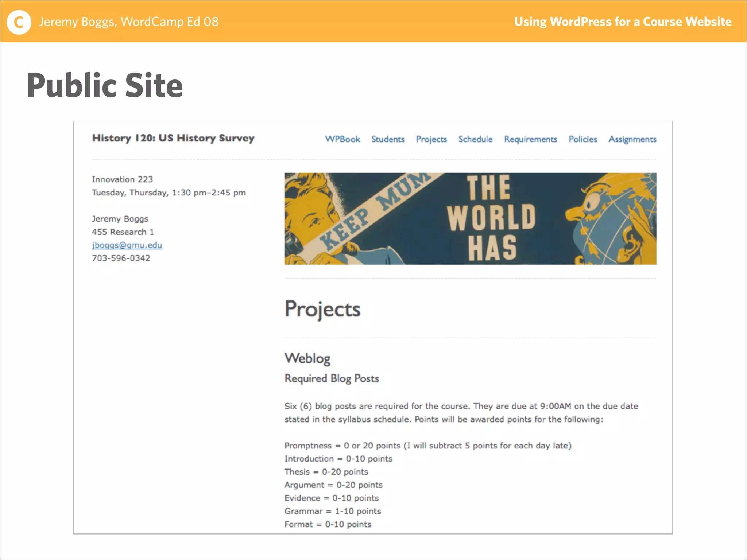Click the Promptness grading line
The width and height of the screenshot is (747, 560).
click(428, 446)
